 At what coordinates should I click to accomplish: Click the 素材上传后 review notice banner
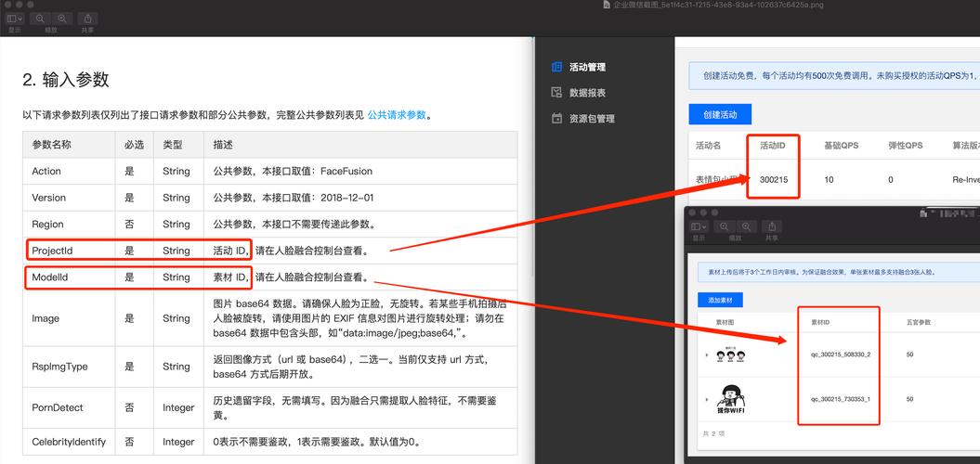click(839, 273)
